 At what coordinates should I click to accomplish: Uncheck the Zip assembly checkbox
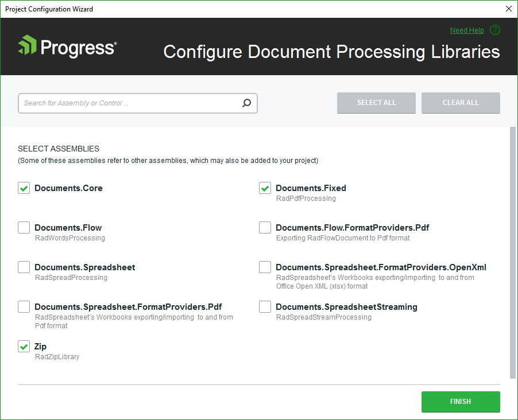click(x=24, y=347)
